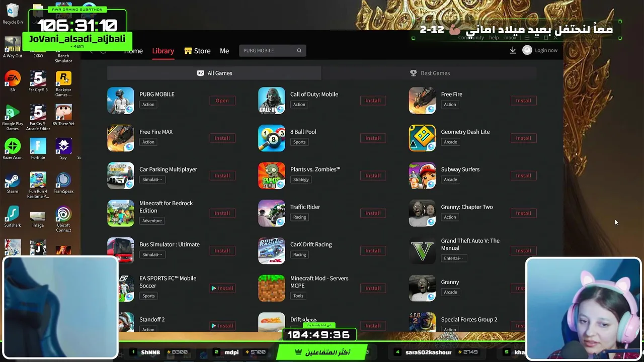Viewport: 644px width, 362px height.
Task: Open the Free Fire game icon
Action: [422, 101]
